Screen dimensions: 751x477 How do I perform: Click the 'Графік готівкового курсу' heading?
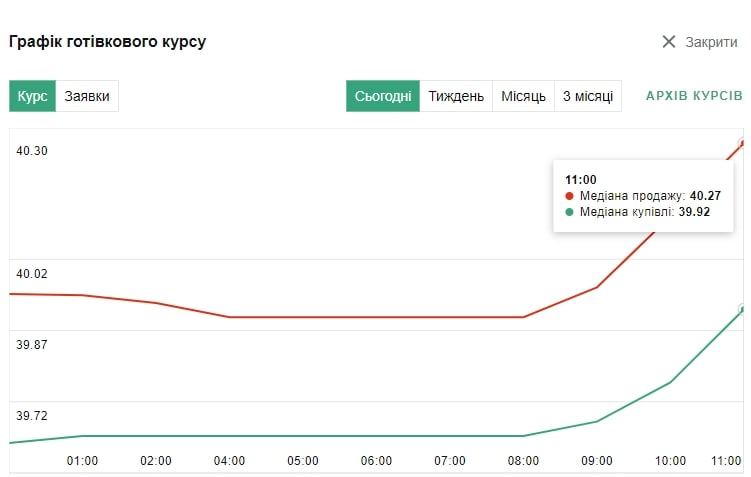click(107, 42)
